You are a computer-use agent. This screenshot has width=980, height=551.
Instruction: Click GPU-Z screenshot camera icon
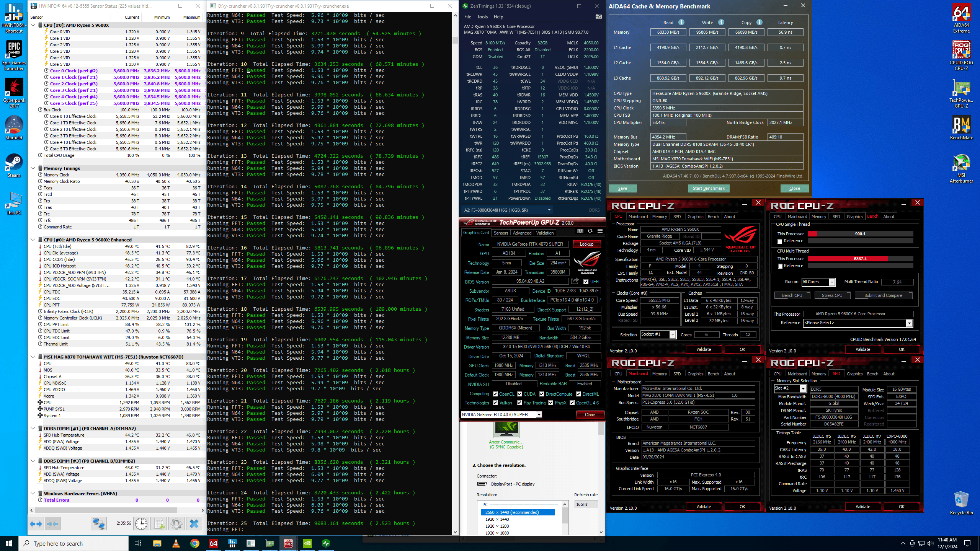pyautogui.click(x=580, y=231)
